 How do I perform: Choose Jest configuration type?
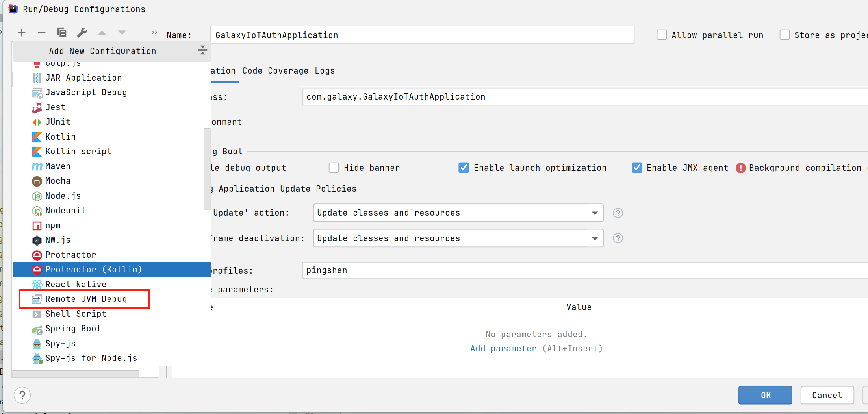112,107
